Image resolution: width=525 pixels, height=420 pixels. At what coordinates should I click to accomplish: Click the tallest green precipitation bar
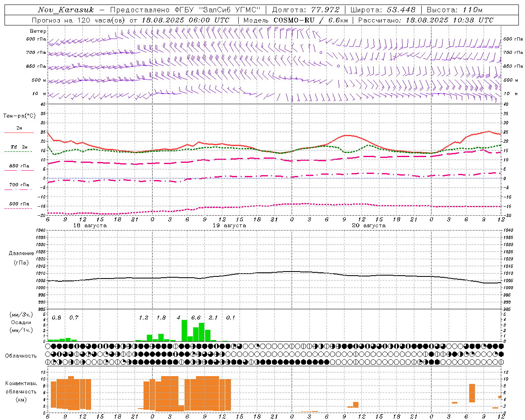coord(185,331)
